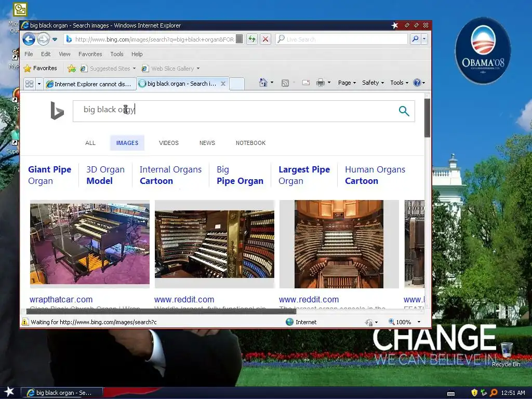Switch to the NEWS results tab
The image size is (532, 399).
click(x=207, y=143)
